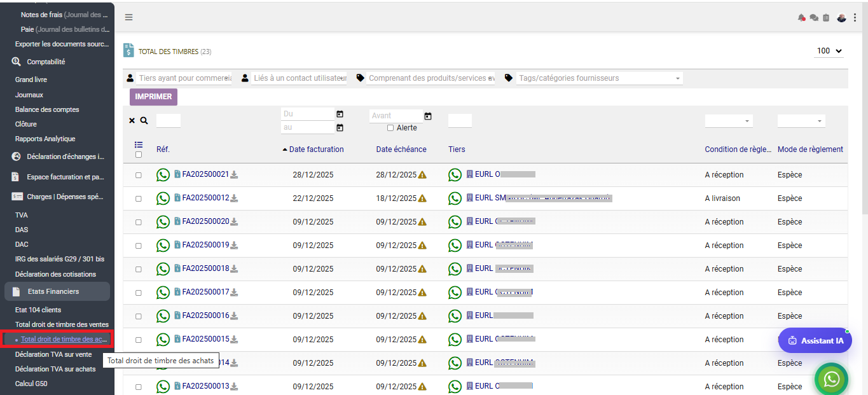Tick the select-all rows checkbox
This screenshot has width=868, height=395.
tap(139, 155)
